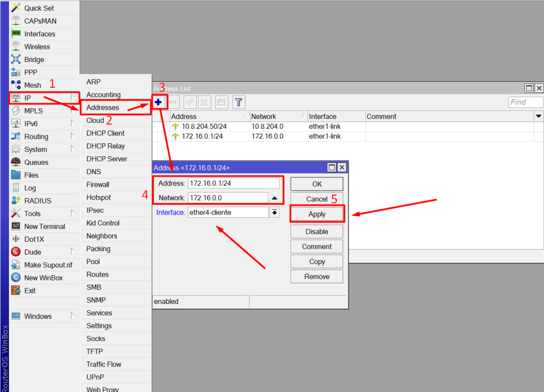544x392 pixels.
Task: Open MPLS icon in sidebar
Action: pos(15,110)
